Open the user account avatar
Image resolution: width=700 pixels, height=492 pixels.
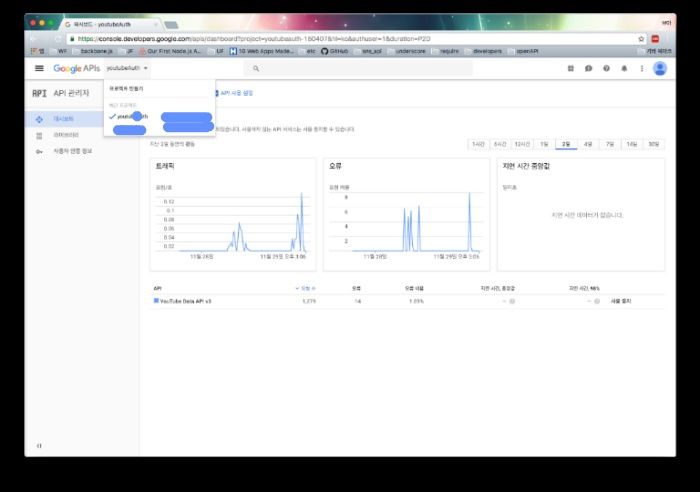click(660, 68)
